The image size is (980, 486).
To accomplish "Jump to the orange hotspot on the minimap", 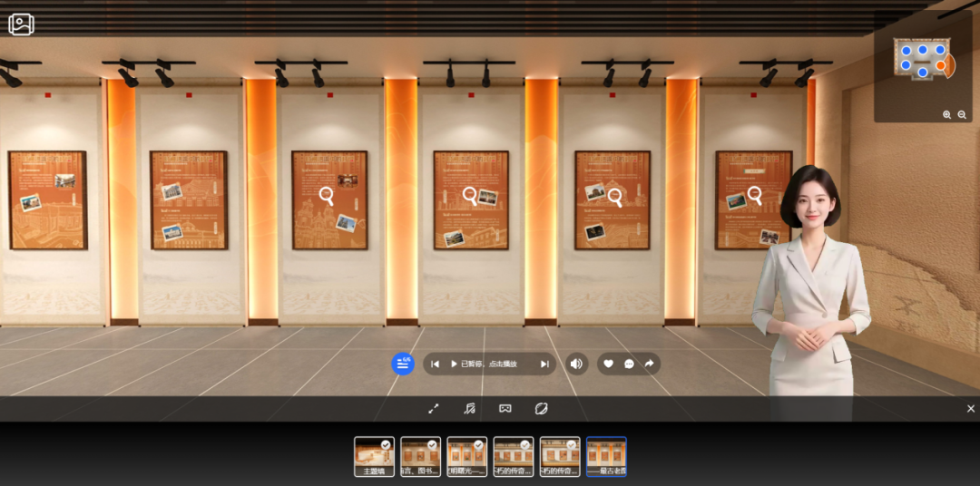I will 941,65.
